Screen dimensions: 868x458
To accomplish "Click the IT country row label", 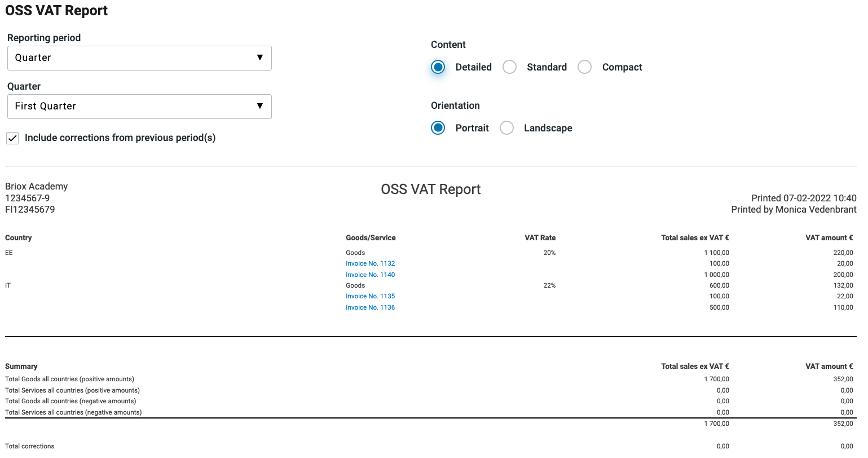I will [x=8, y=285].
